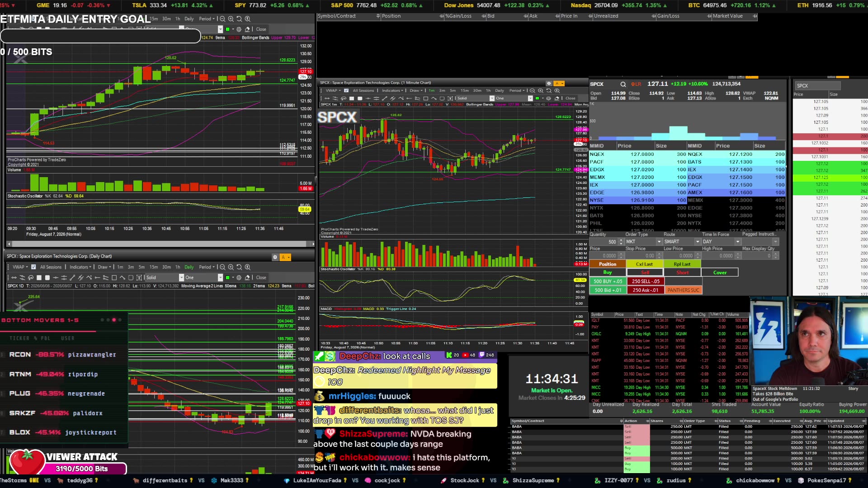Select the text annotation tool in 1 Minute Chart

pos(450,98)
